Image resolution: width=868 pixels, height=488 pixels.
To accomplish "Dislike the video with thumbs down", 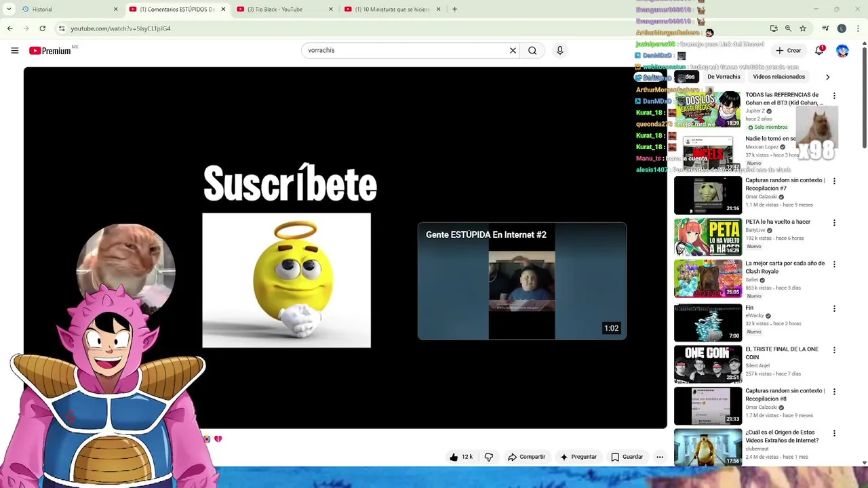I will point(489,457).
